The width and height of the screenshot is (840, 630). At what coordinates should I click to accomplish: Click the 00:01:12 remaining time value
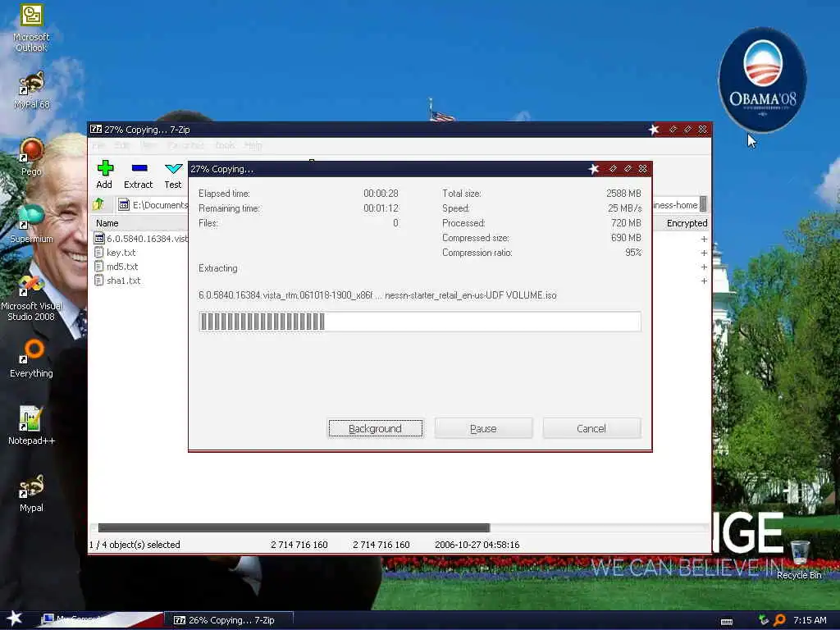(381, 208)
